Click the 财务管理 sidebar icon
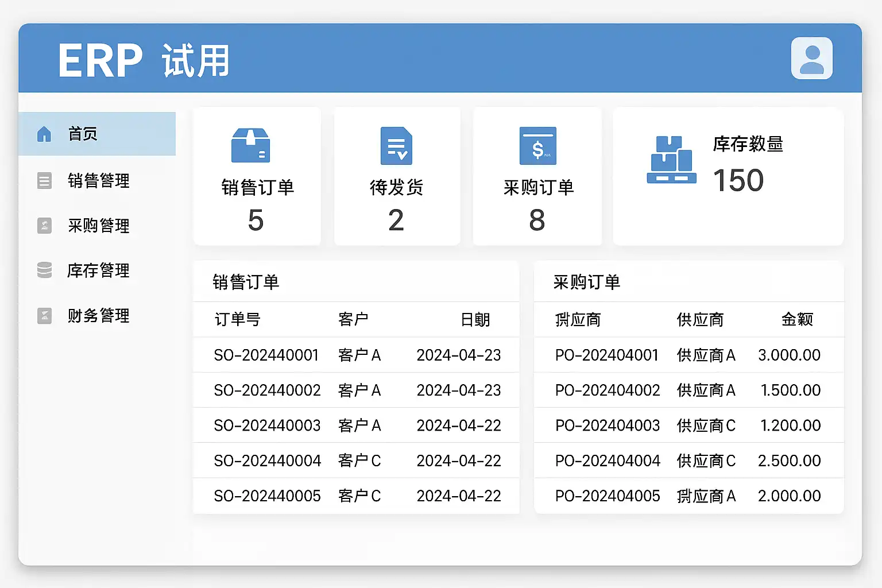Image resolution: width=882 pixels, height=588 pixels. point(44,316)
